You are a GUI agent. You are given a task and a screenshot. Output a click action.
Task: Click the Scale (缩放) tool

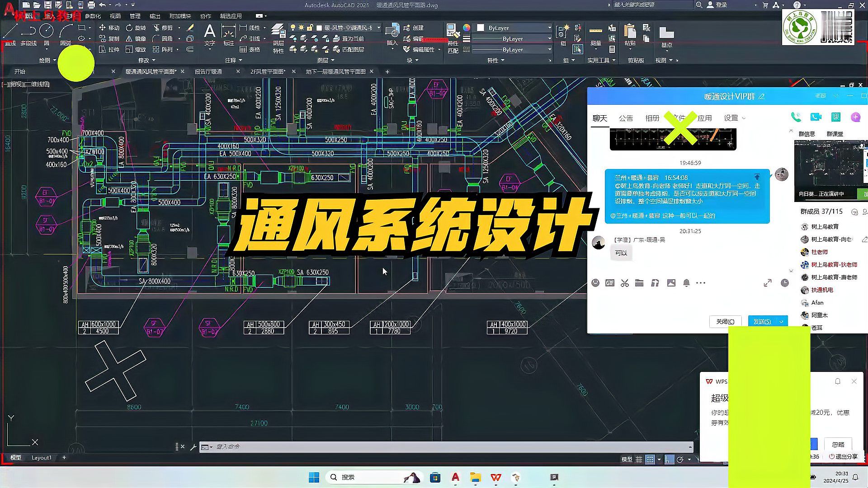[x=136, y=49]
